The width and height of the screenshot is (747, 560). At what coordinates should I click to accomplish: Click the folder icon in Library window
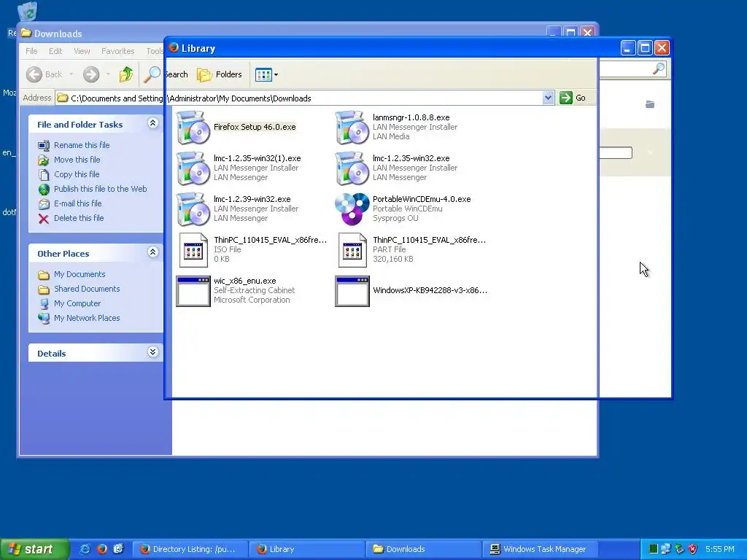click(x=650, y=104)
